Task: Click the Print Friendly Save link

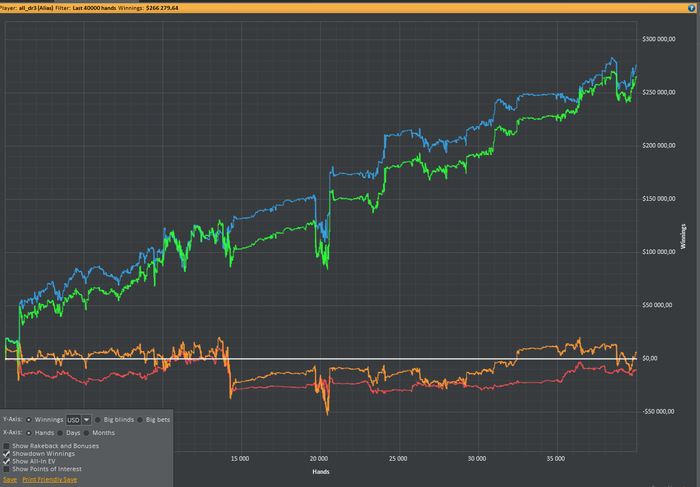Action: (x=50, y=479)
